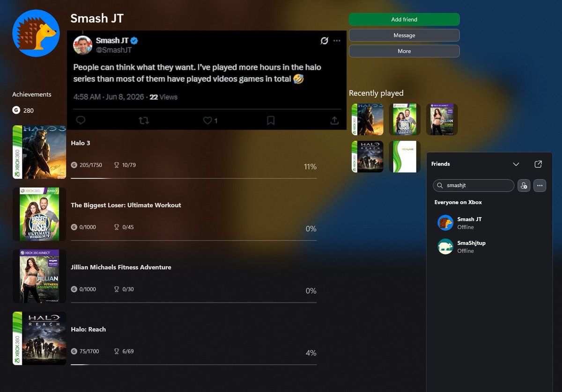This screenshot has height=392, width=562.
Task: Click the Grok icon on the tweet
Action: [x=324, y=41]
